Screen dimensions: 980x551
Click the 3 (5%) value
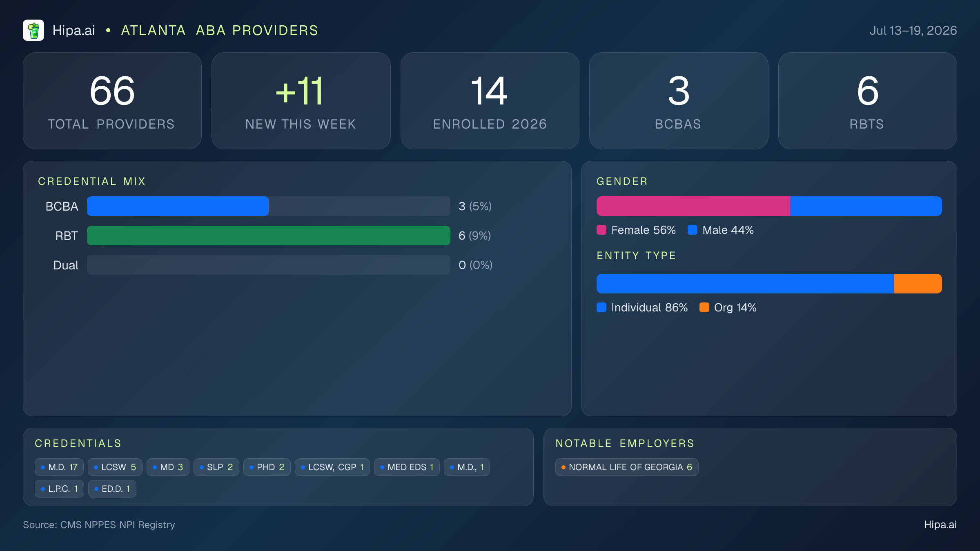(x=475, y=206)
